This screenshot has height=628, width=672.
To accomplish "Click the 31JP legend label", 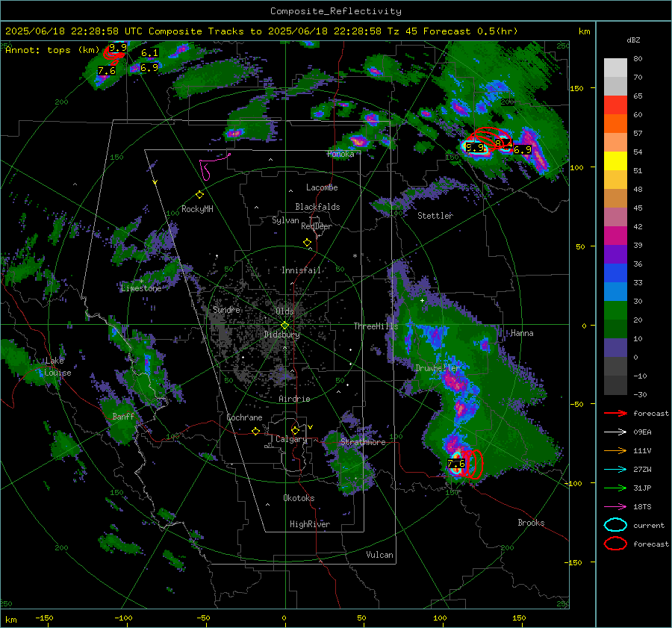I will [642, 488].
